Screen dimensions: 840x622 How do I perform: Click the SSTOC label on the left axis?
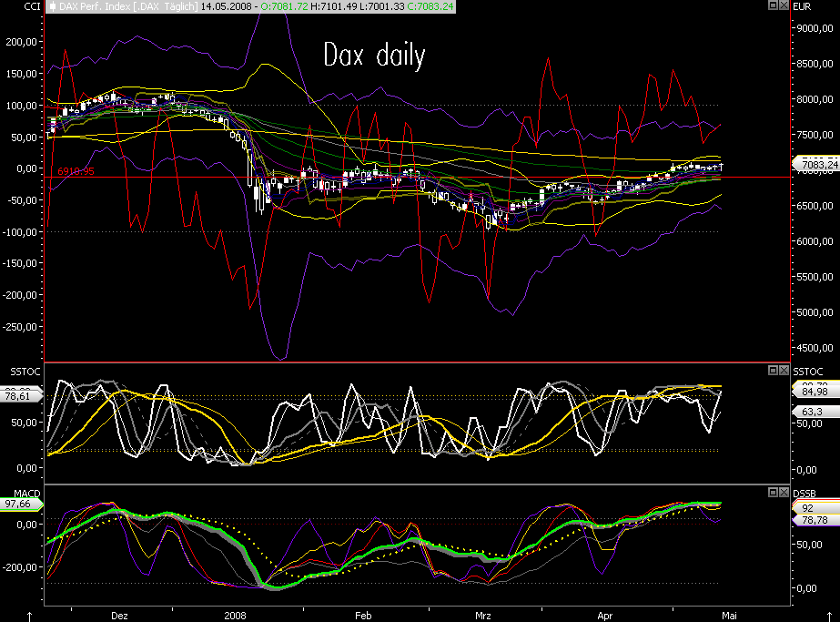[25, 372]
